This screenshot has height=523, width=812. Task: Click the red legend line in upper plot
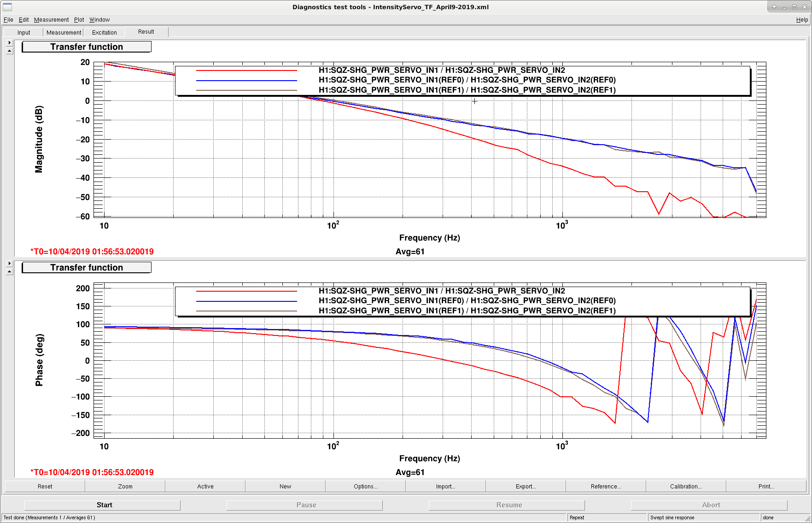pyautogui.click(x=246, y=71)
